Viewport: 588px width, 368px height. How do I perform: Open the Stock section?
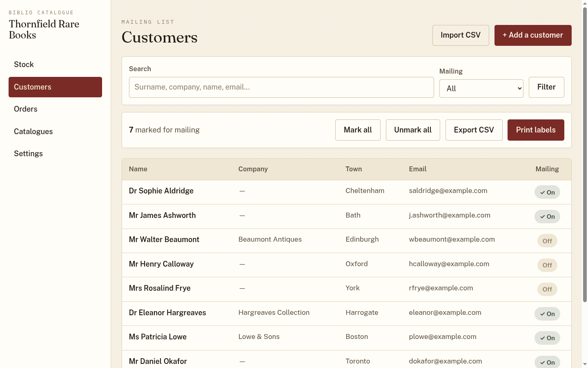pos(55,65)
